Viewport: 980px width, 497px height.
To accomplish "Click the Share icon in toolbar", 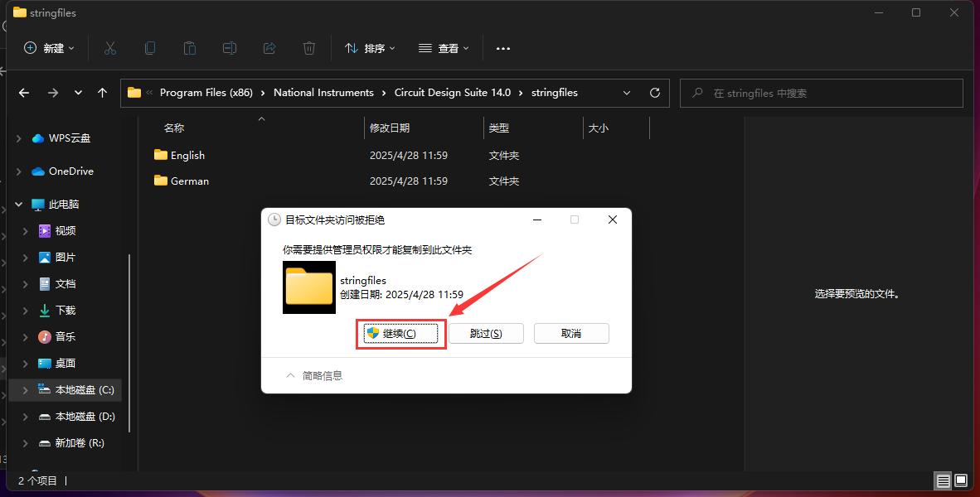I will point(269,48).
